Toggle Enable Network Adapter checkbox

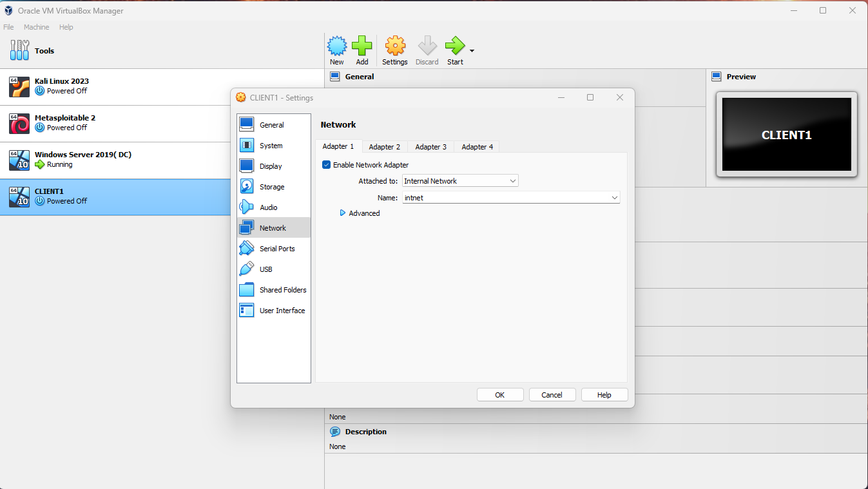327,165
